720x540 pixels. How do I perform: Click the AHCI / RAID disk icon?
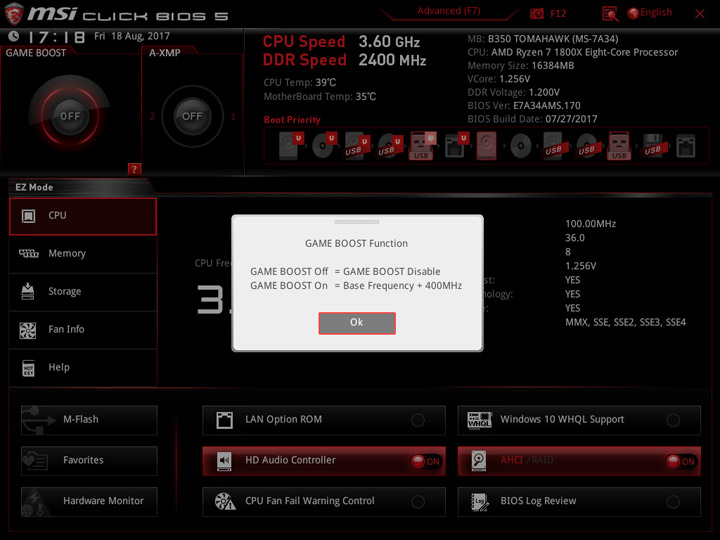[x=479, y=461]
